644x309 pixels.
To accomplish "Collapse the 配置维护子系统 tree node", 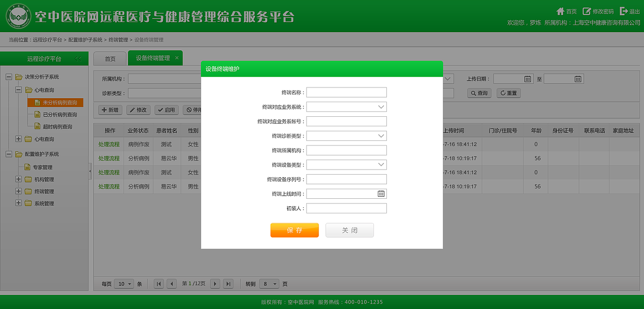I will pos(9,154).
